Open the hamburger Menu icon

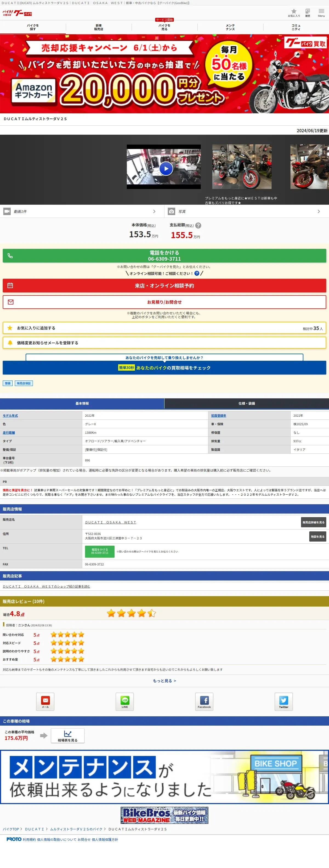[x=321, y=13]
